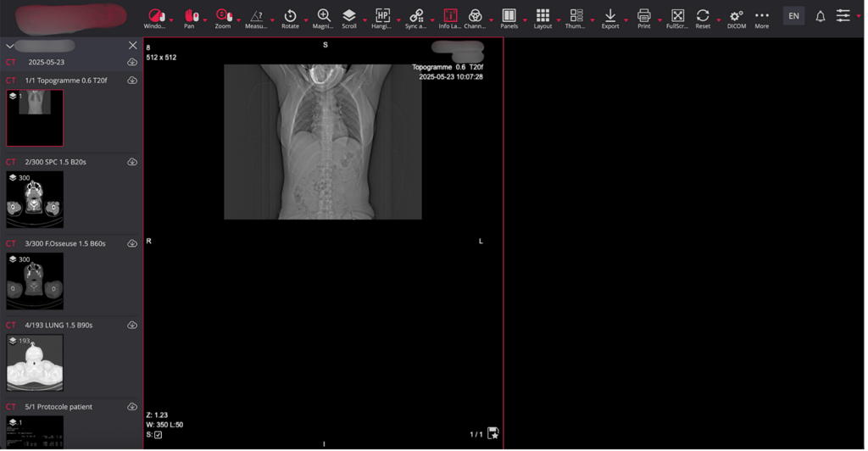Activate the Magnifier glass tool
868x451 pixels.
click(x=323, y=15)
